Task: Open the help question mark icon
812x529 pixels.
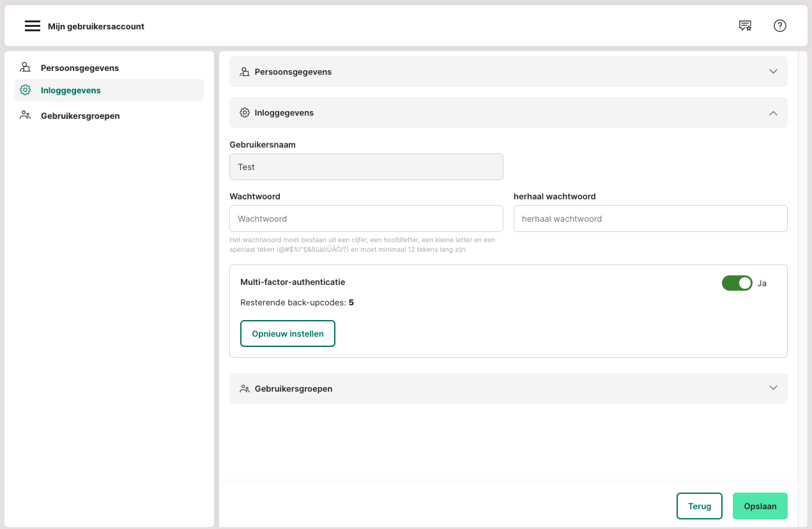Action: tap(779, 26)
